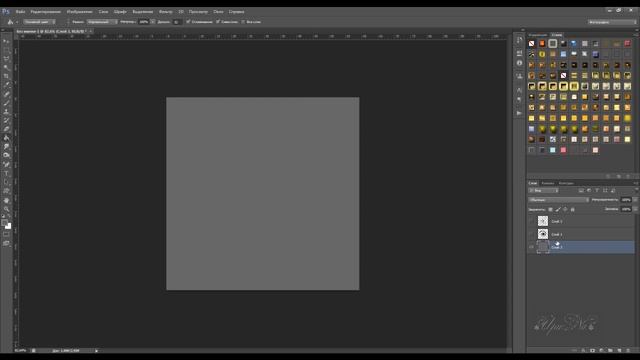
Task: Open the layer blend mode dropdown
Action: [558, 200]
